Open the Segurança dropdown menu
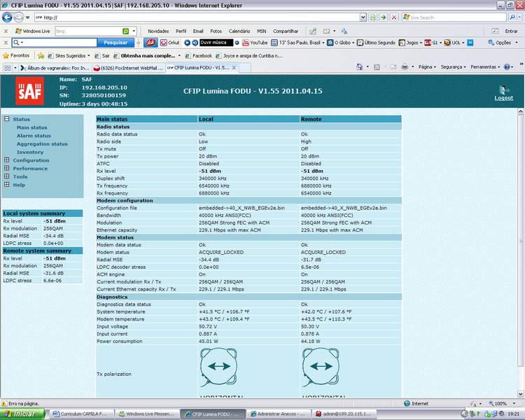The height and width of the screenshot is (420, 525). (453, 67)
